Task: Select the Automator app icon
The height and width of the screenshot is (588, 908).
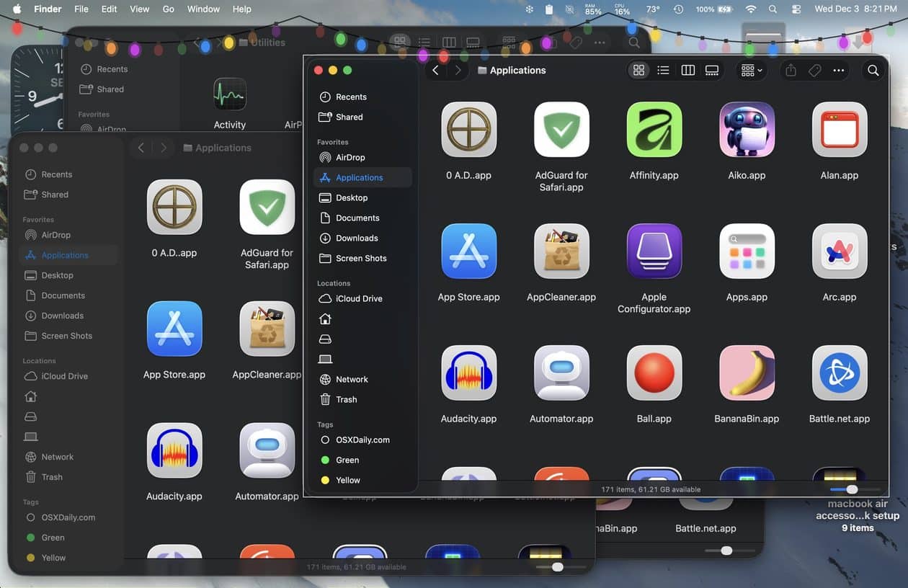Action: (561, 373)
